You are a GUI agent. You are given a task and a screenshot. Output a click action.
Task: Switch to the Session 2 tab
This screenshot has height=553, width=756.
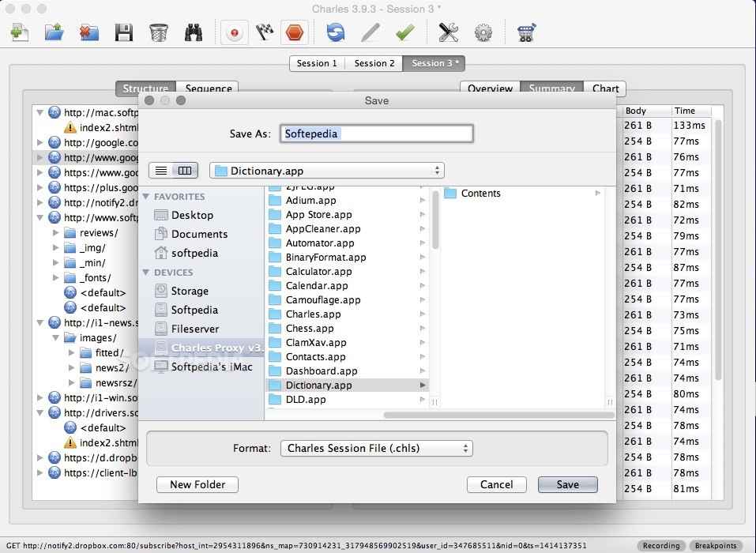point(374,63)
